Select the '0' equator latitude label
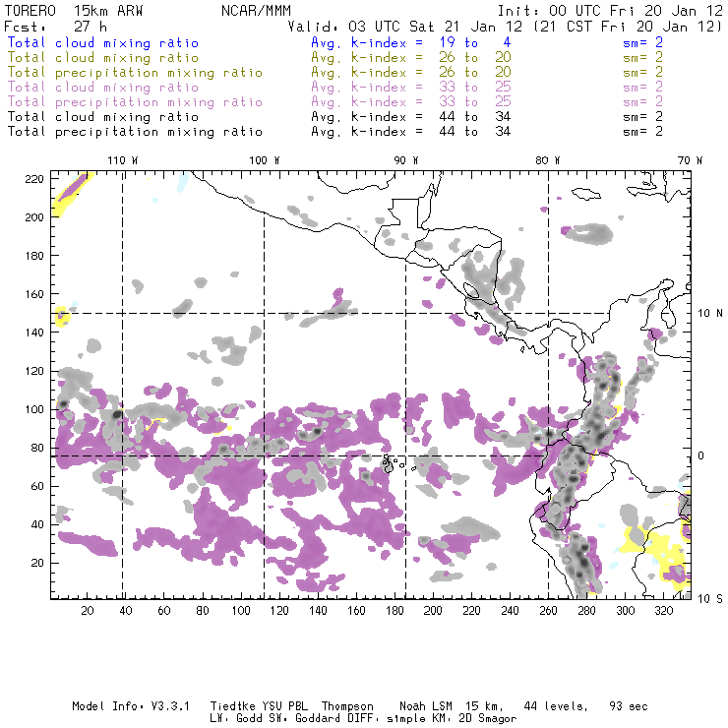 pyautogui.click(x=701, y=455)
